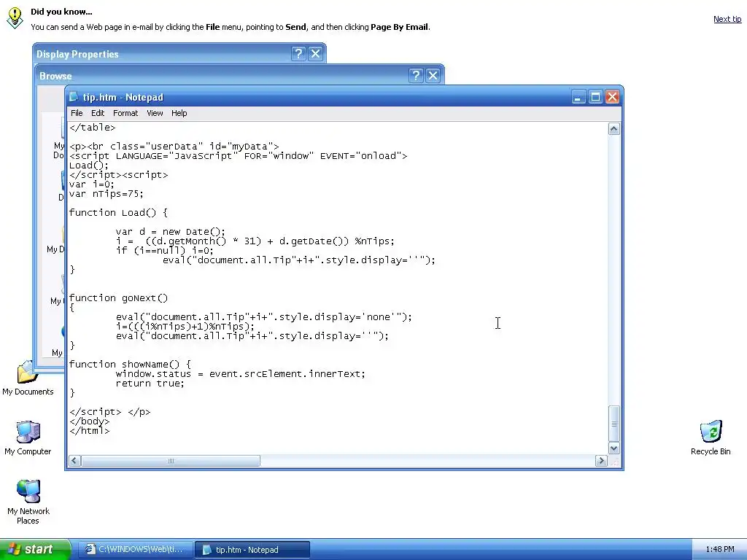Click the Next tip link
747x560 pixels.
tap(727, 19)
